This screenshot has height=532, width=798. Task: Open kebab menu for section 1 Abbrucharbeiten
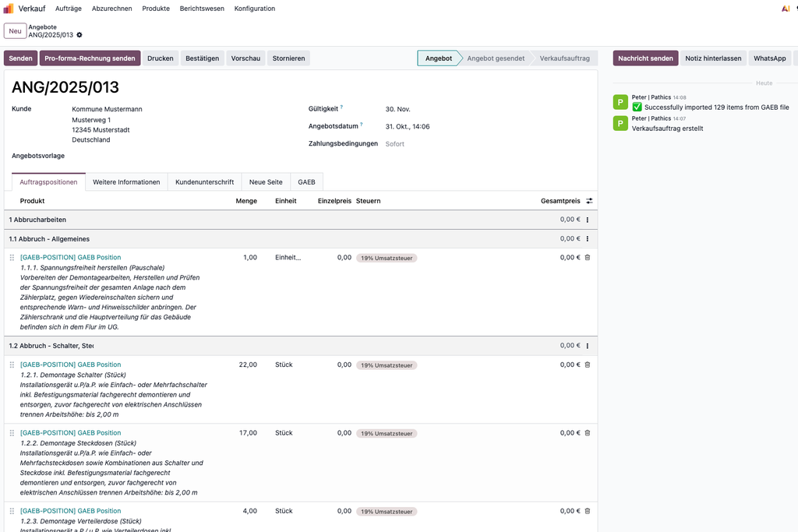pyautogui.click(x=588, y=220)
